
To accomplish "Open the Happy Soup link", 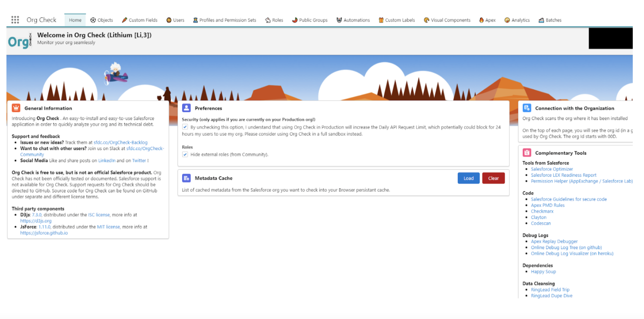I will [543, 271].
